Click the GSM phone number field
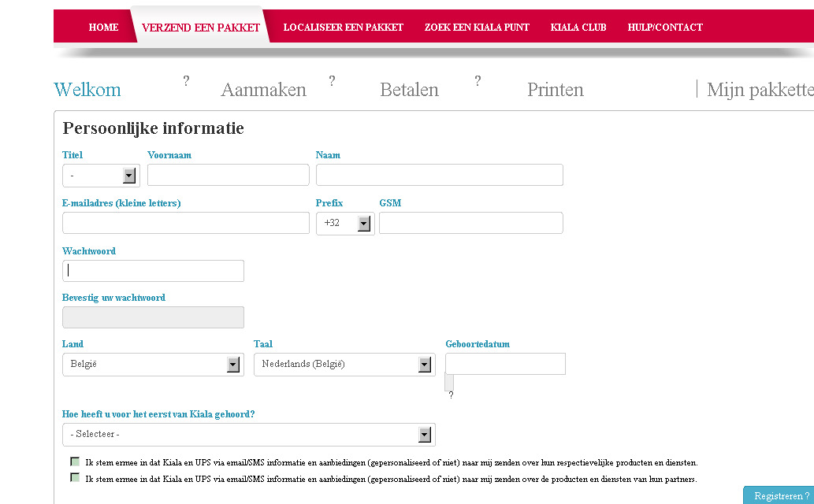 click(x=470, y=223)
